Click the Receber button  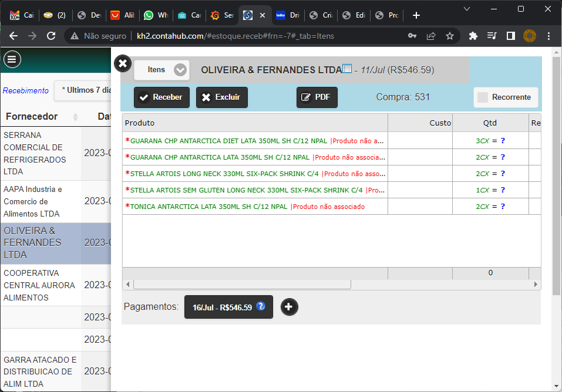click(161, 97)
